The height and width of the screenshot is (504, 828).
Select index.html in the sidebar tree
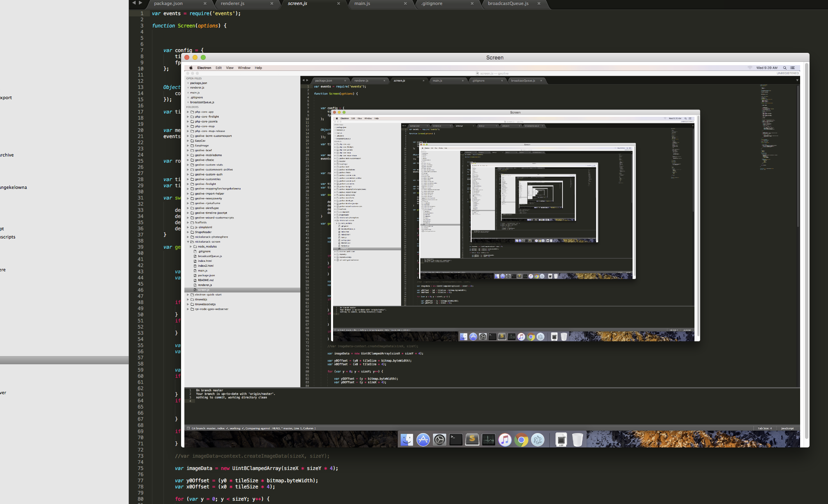(205, 261)
